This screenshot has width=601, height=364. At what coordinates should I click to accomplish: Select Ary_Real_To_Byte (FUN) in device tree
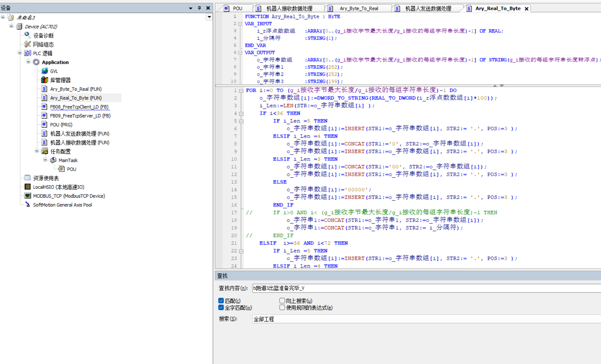(x=76, y=98)
